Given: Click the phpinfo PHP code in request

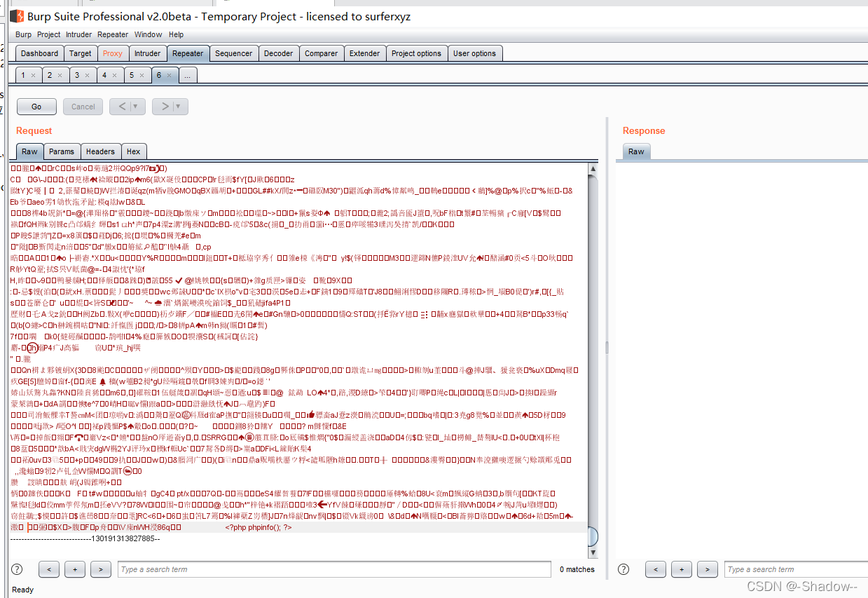Looking at the screenshot, I should (258, 527).
